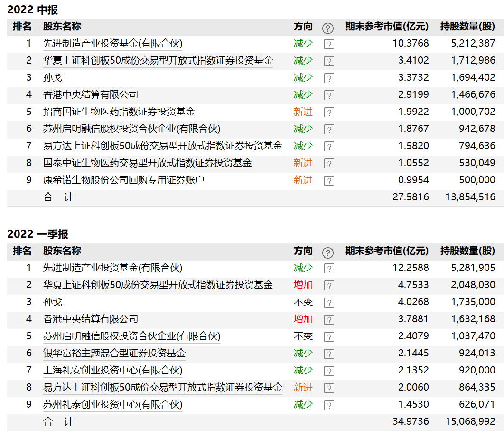Open the 招商国证生物医药指数证券投资基金 link

119,112
